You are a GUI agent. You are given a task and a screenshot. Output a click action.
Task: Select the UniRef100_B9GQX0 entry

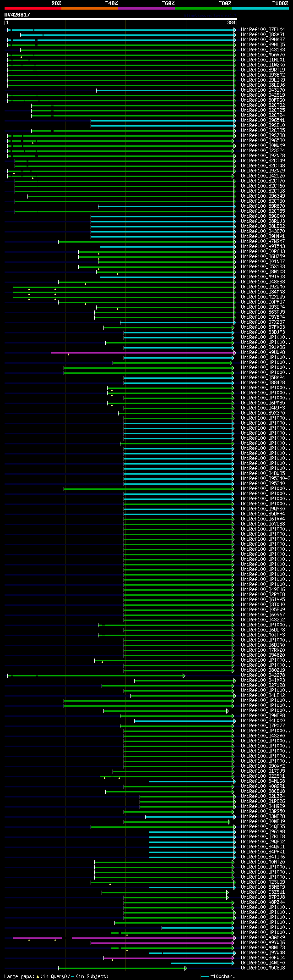coord(263,216)
